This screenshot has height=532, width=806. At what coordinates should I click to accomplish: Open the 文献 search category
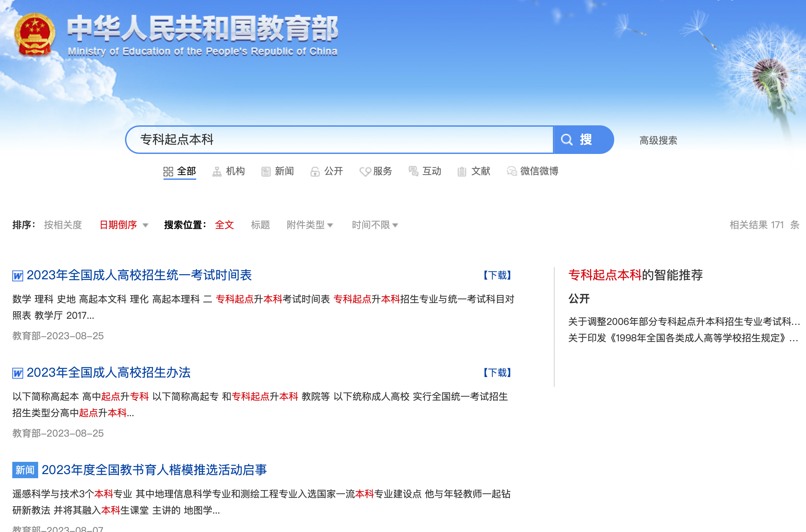pyautogui.click(x=475, y=172)
